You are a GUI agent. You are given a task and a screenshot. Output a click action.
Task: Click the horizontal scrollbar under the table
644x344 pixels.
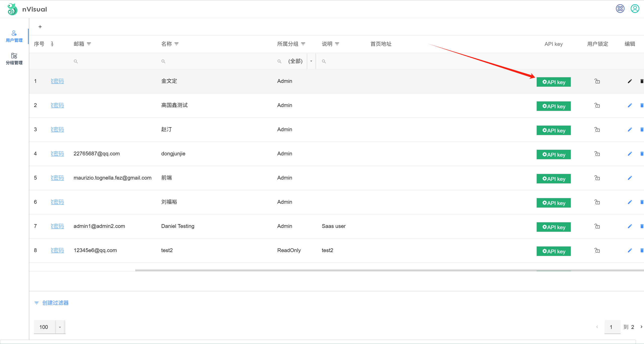(378, 270)
